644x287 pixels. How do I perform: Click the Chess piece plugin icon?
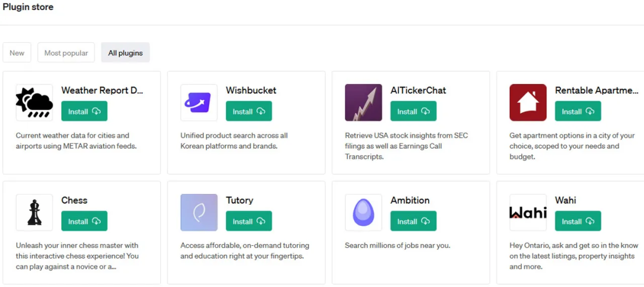34,213
